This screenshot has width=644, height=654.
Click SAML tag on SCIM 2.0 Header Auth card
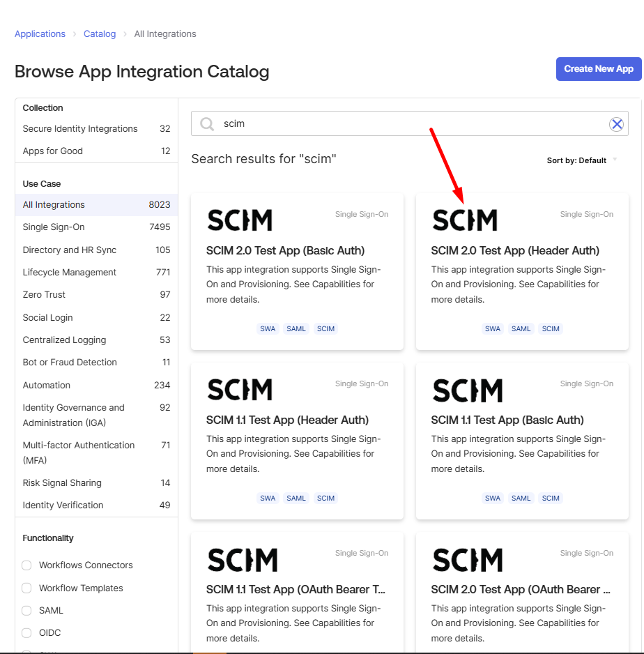point(521,328)
